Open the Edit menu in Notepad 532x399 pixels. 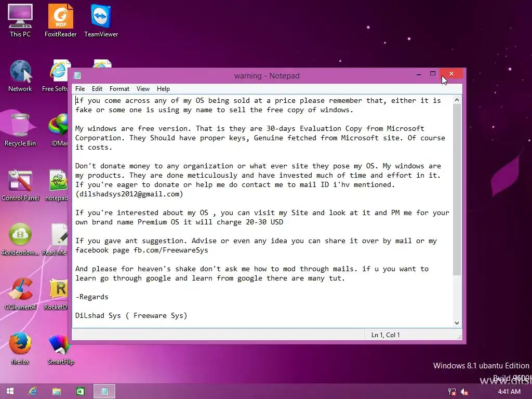pos(97,89)
